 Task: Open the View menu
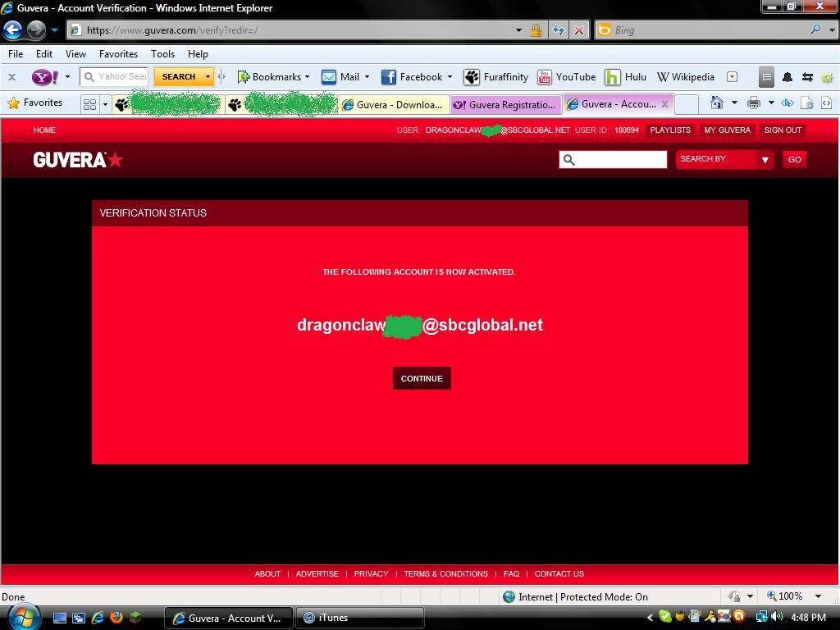(x=75, y=54)
